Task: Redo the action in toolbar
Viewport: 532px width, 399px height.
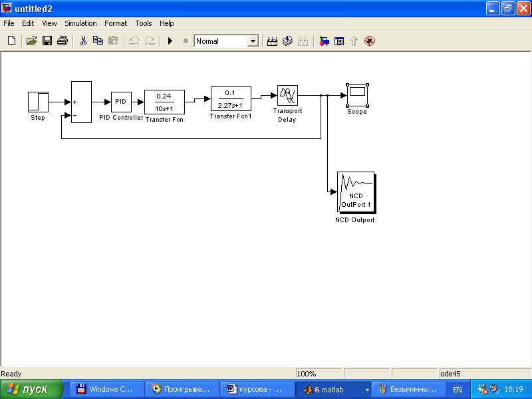Action: (x=150, y=41)
